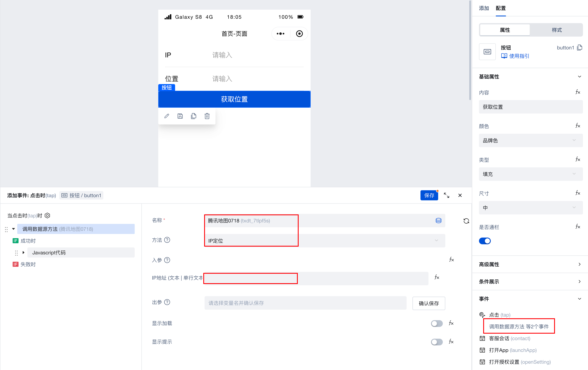Click the edit pencil icon under button
Viewport: 588px width, 370px height.
167,116
